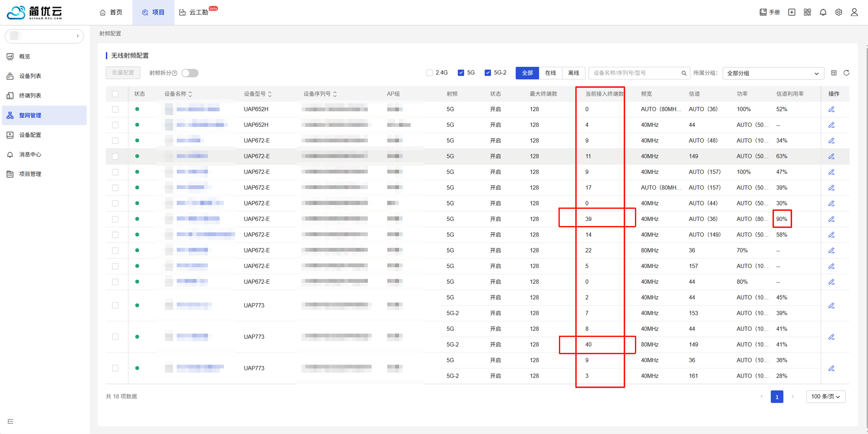Edit the first UAP652H row
This screenshot has width=868, height=434.
click(x=831, y=109)
